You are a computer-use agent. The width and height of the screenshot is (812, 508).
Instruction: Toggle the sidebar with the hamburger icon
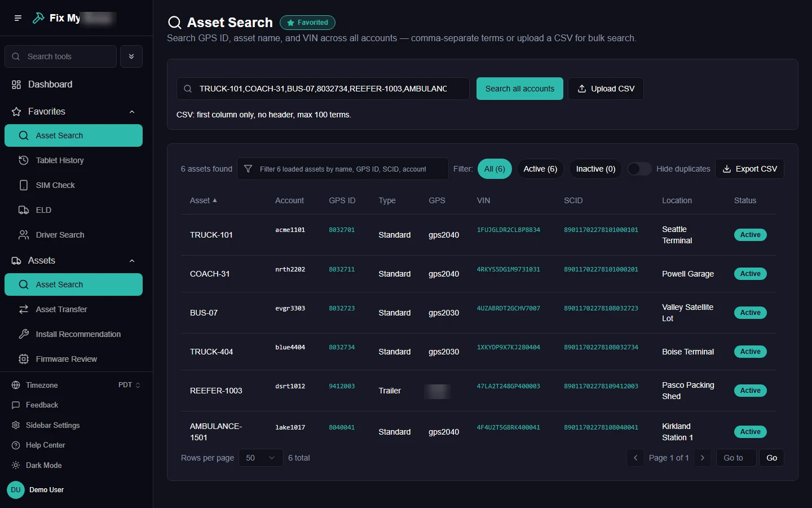point(18,18)
